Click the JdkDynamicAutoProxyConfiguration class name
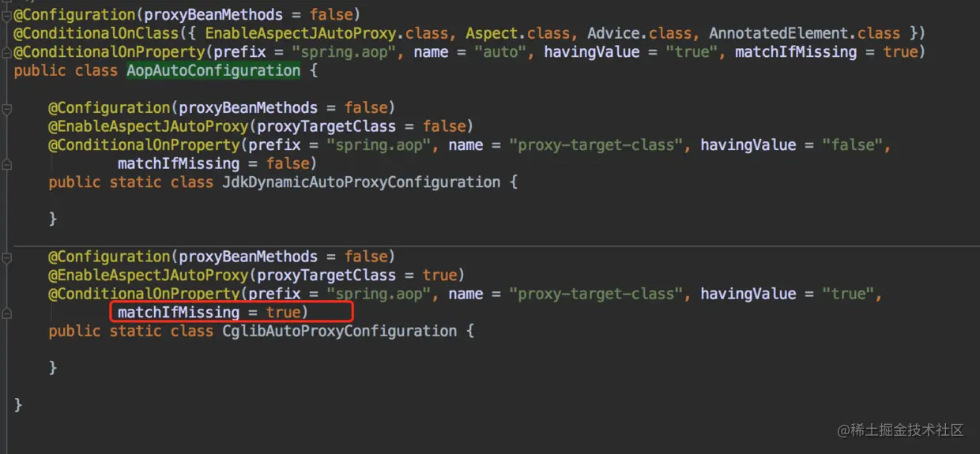980x454 pixels. (362, 182)
